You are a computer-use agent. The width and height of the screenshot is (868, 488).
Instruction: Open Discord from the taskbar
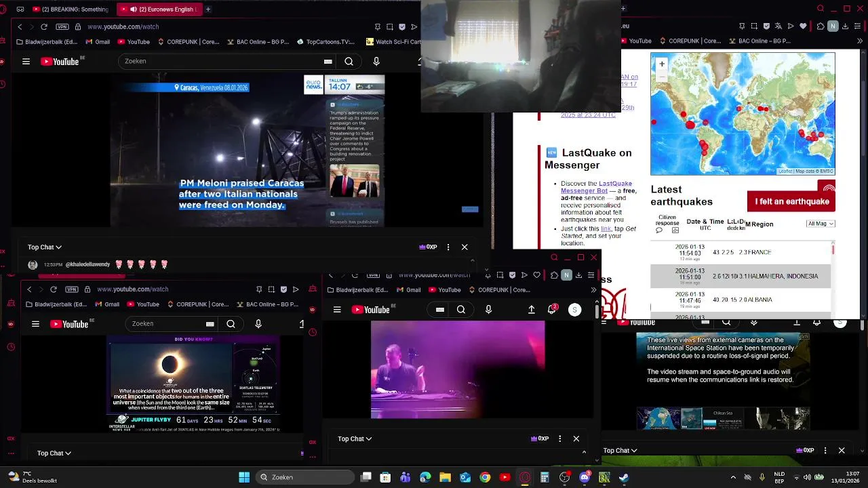585,477
